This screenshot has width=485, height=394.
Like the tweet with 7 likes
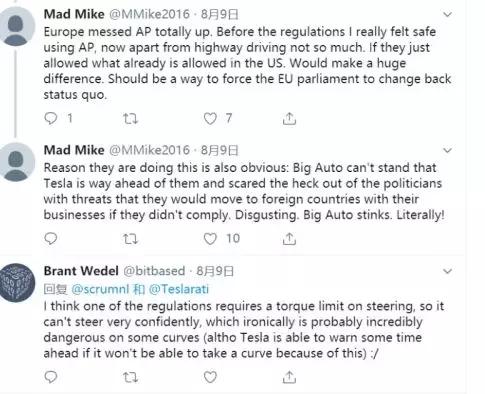(210, 118)
